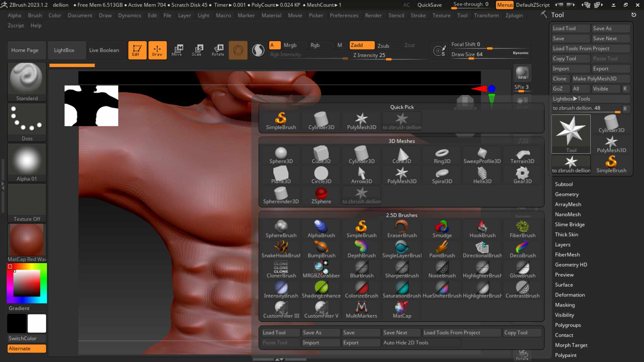Viewport: 644px width, 362px height.
Task: Enable Mrgb paint mode
Action: point(290,45)
